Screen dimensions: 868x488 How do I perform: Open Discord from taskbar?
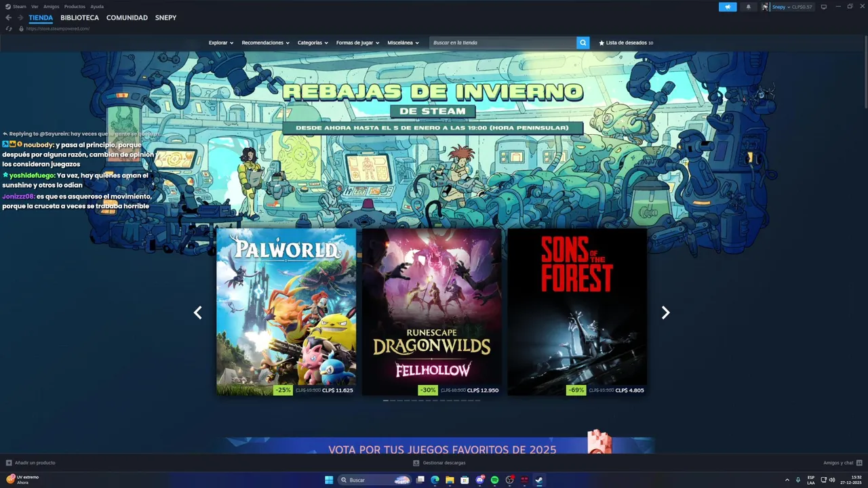tap(480, 480)
